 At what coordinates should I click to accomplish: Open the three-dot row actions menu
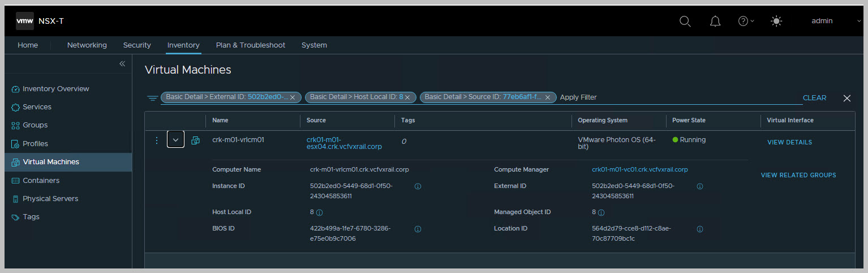click(x=157, y=140)
